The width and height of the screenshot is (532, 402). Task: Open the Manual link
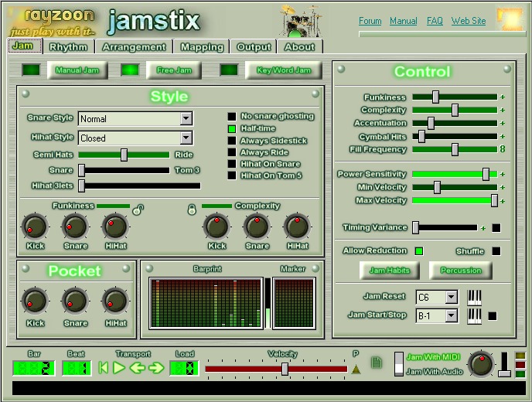[x=403, y=21]
